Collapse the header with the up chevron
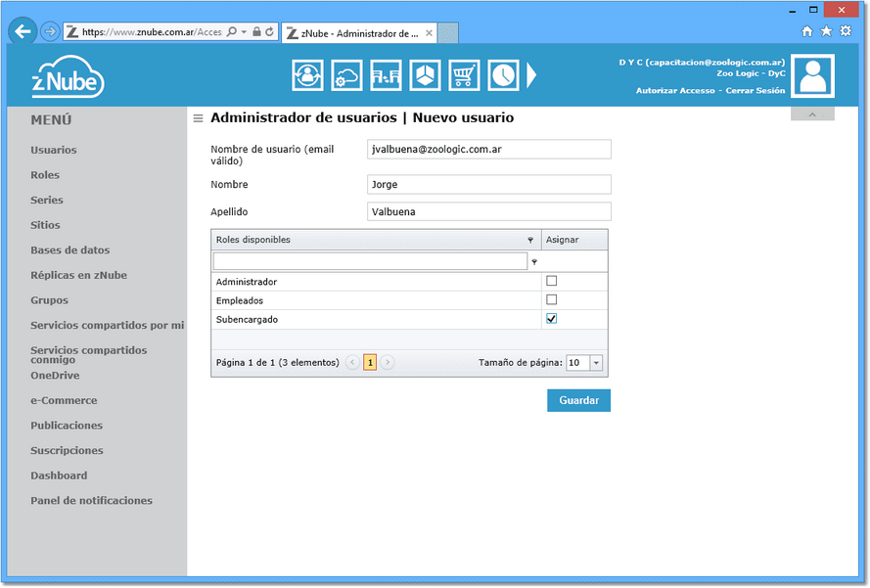 (812, 114)
